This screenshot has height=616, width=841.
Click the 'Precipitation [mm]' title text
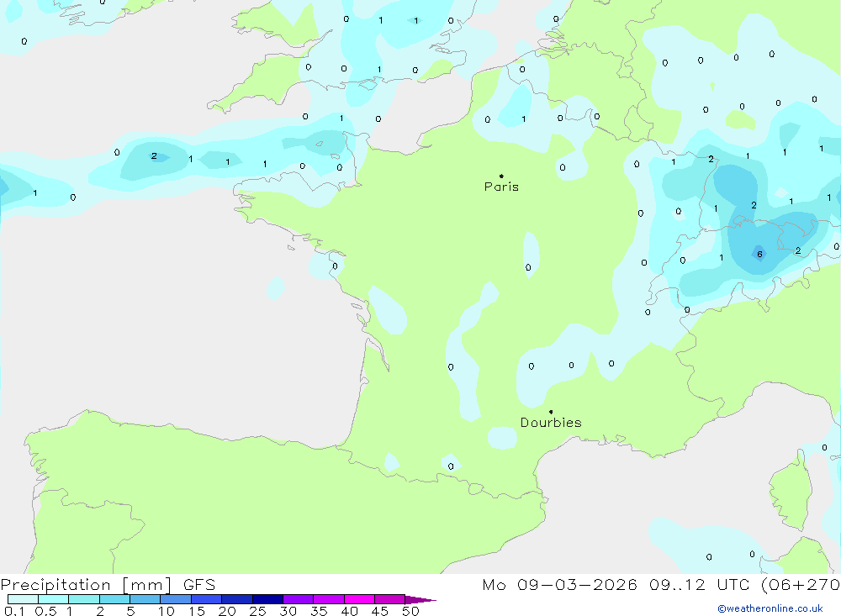pos(87,584)
